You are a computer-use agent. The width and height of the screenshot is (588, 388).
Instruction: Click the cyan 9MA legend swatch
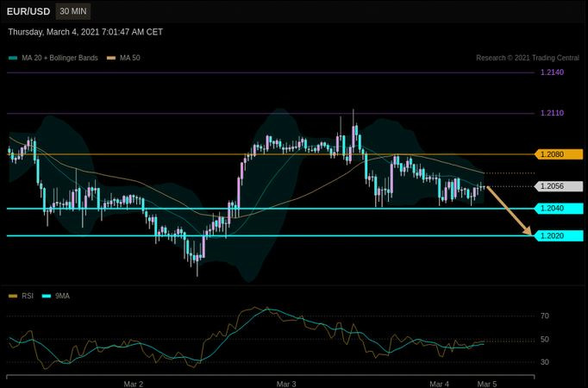pos(47,296)
